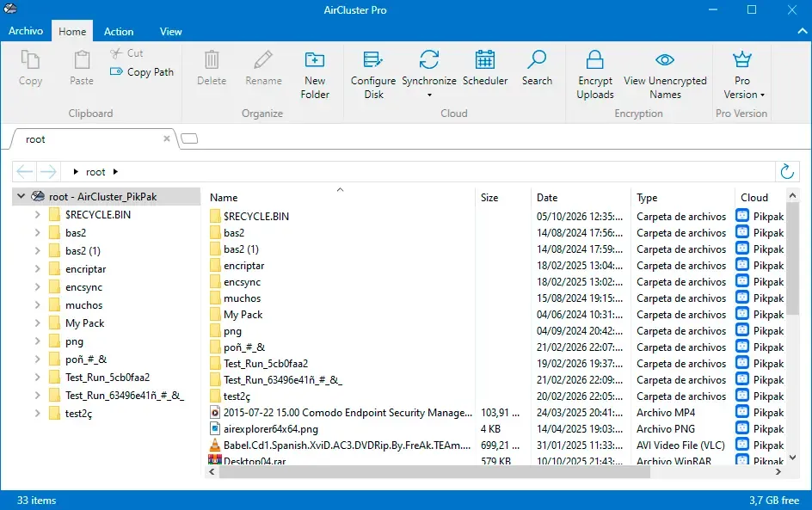Select Test_Run_63496e41ñ_#_&_ in file list
Viewport: 812px width, 510px height.
(283, 379)
